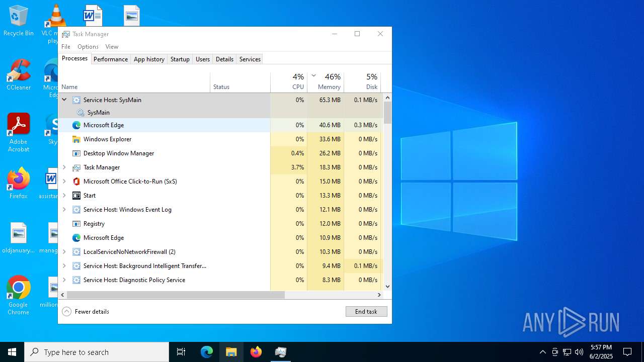The width and height of the screenshot is (644, 362).
Task: Click the horizontal scrollbar right arrow
Action: 379,295
